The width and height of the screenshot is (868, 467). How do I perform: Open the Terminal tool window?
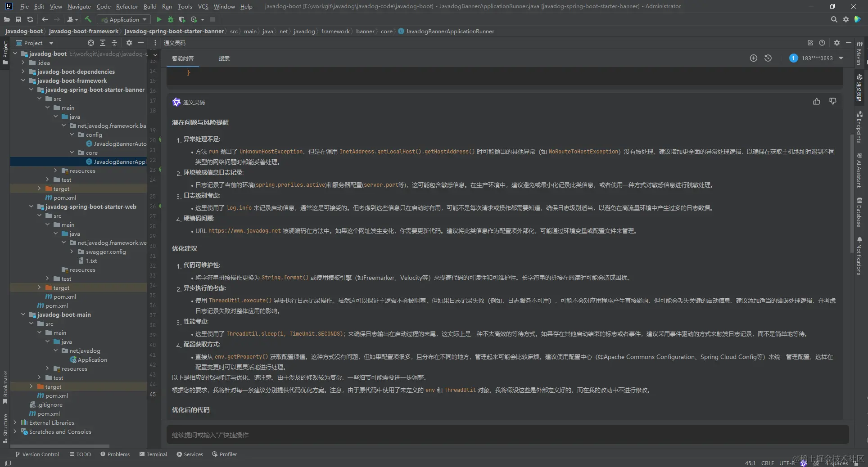[x=153, y=454]
